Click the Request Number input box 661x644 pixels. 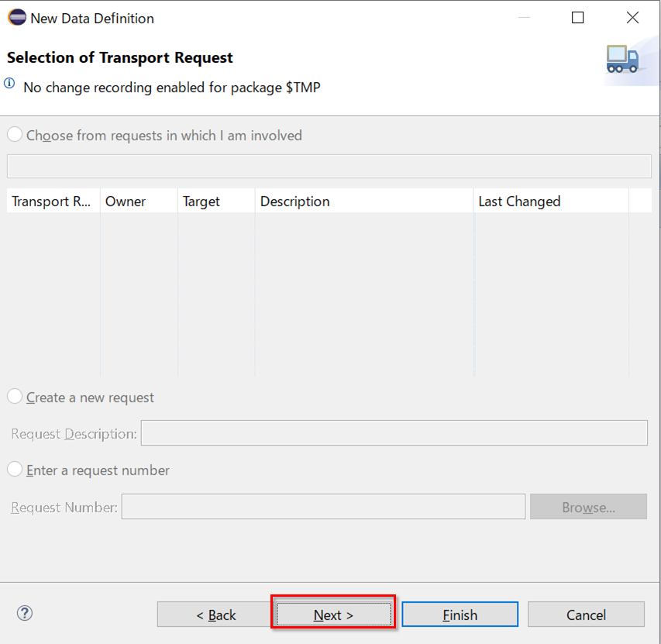tap(324, 507)
